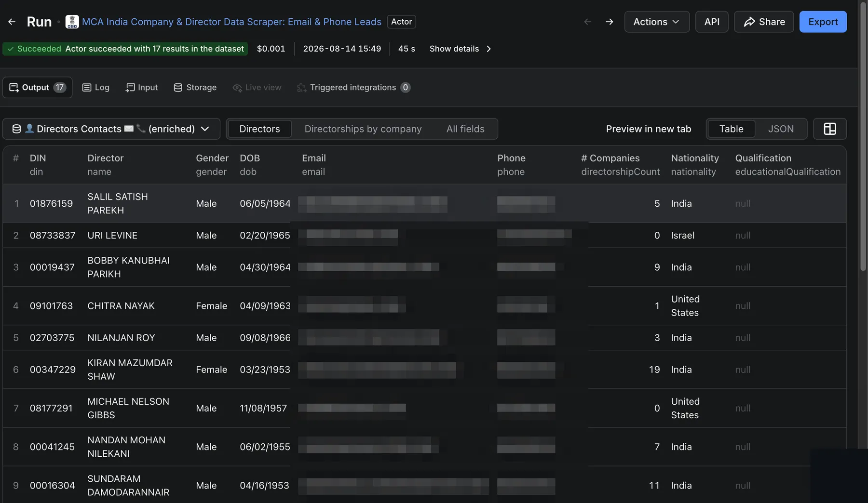Expand the Actions dropdown menu

[657, 22]
